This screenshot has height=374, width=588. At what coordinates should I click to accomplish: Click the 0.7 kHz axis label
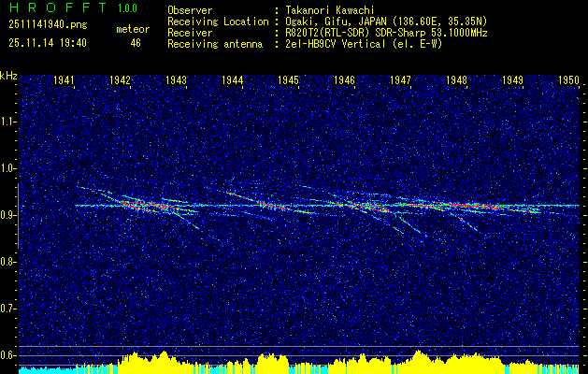click(8, 309)
